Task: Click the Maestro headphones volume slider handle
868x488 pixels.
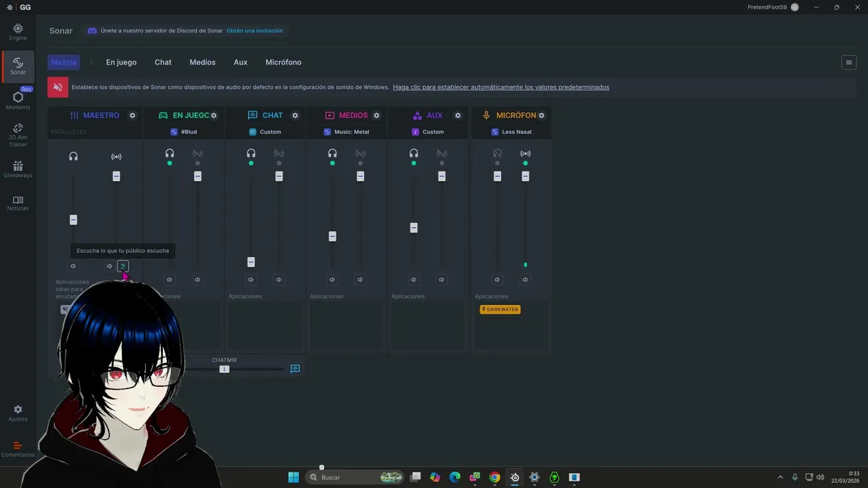Action: [73, 220]
